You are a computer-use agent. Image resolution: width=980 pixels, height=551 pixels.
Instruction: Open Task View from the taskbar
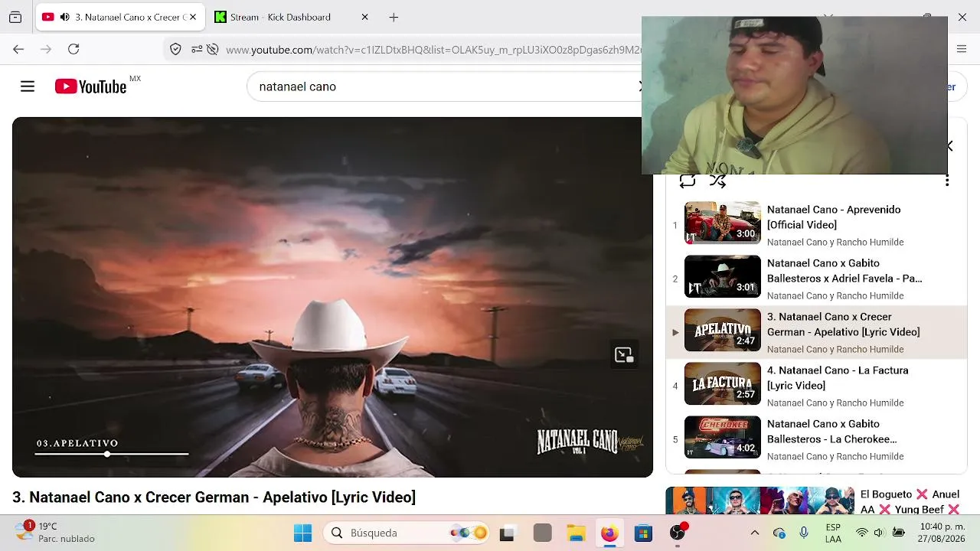coord(507,533)
